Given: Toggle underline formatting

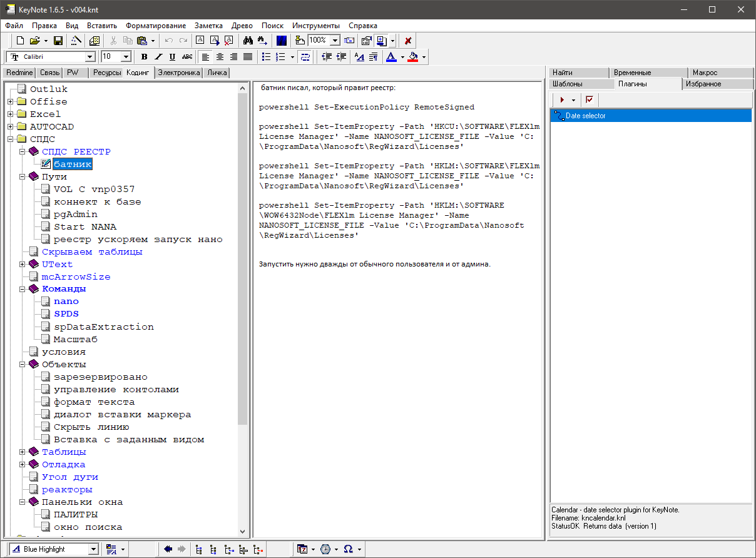Looking at the screenshot, I should point(172,57).
